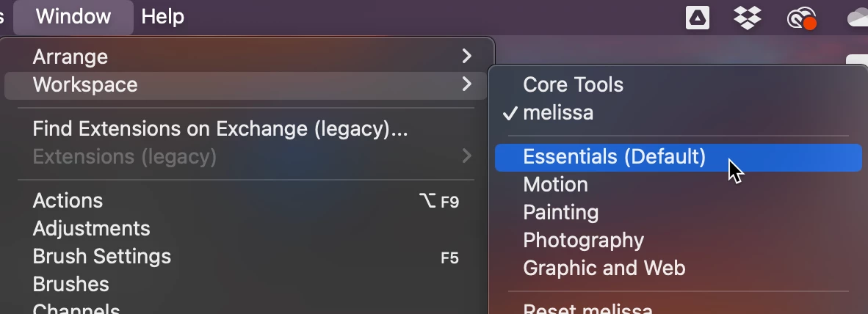Choose Essentials (Default) workspace
The image size is (868, 314).
(614, 157)
